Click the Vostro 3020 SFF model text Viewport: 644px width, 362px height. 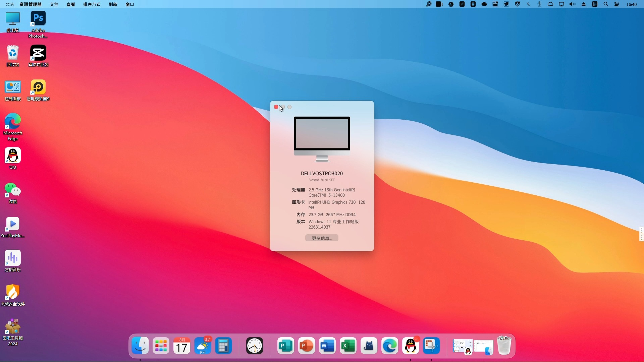(x=322, y=180)
